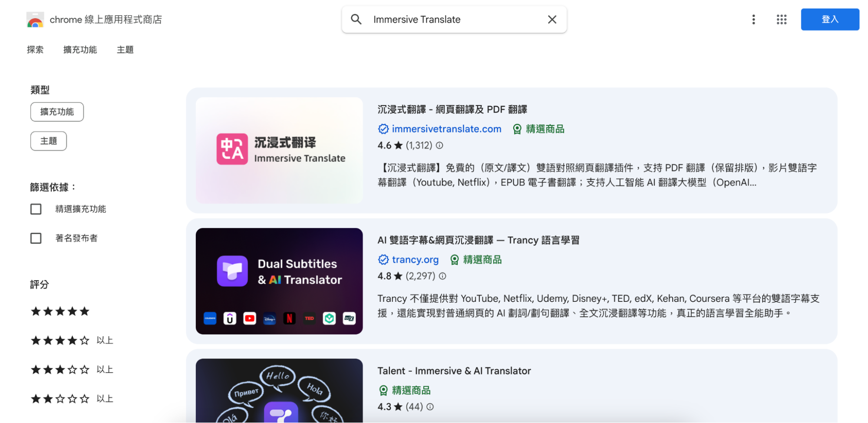Open the three-dot more options menu
The image size is (868, 423).
[753, 20]
